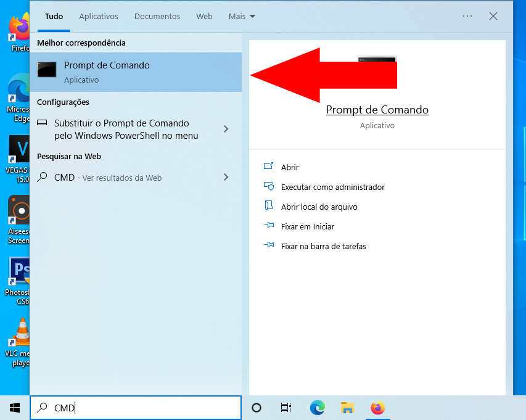Click the Cortana circle on the taskbar

click(x=256, y=408)
